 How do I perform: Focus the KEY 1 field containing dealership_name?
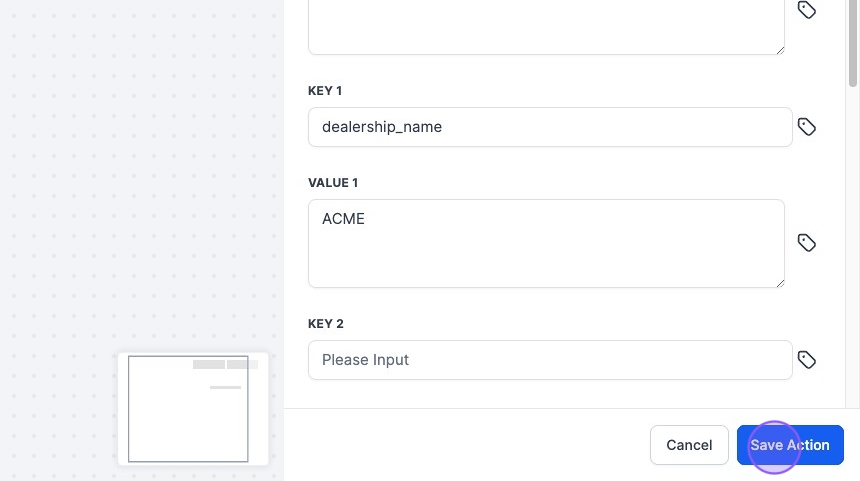549,127
